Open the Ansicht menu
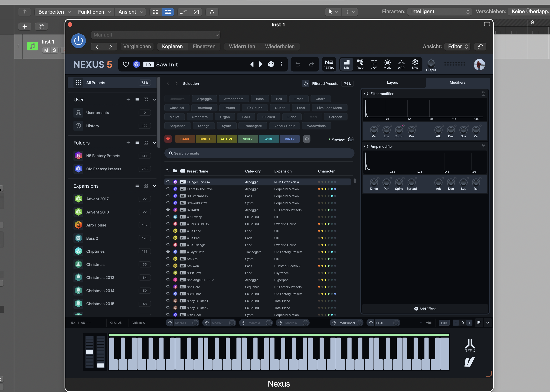The width and height of the screenshot is (550, 392). [x=130, y=12]
